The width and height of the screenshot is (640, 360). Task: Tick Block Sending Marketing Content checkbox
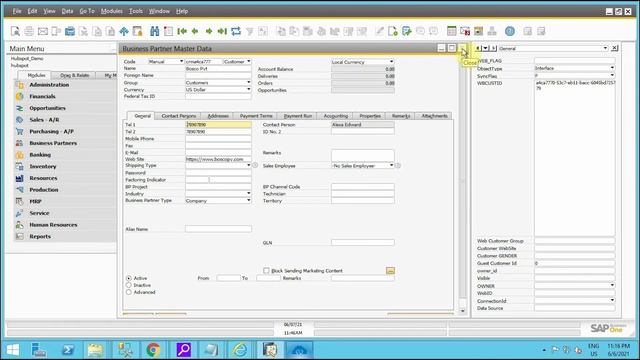[266, 271]
